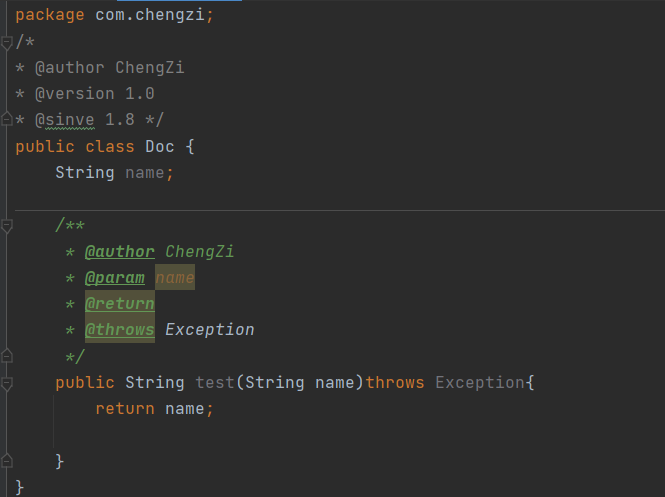Screen dimensions: 665x497
Task: Click the misspelled @sinve tag
Action: [x=65, y=120]
